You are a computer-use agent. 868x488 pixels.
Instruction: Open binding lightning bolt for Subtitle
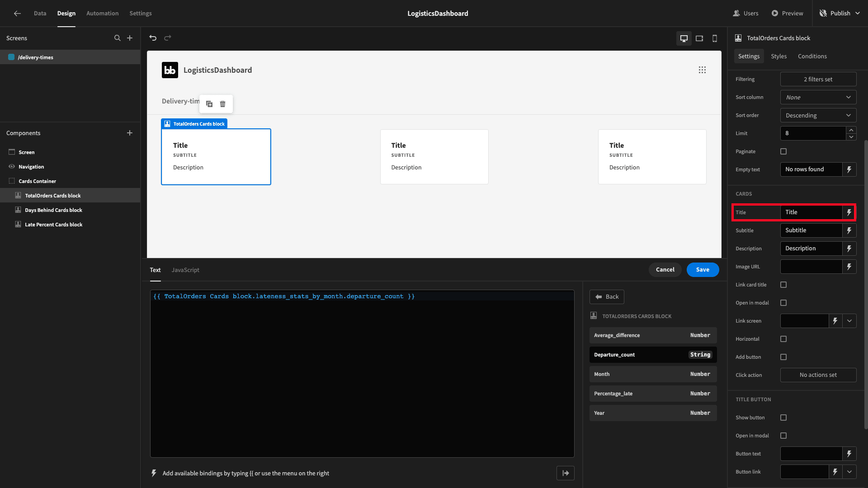[x=849, y=230]
